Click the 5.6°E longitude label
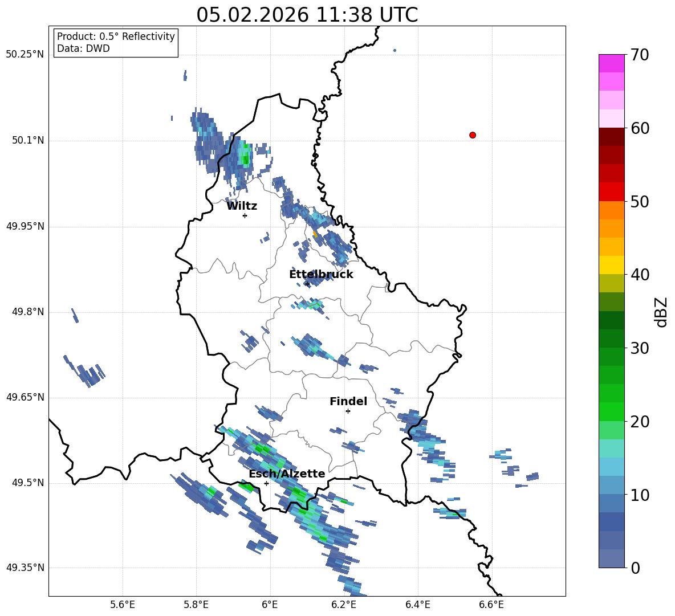This screenshot has width=675, height=616. (123, 605)
